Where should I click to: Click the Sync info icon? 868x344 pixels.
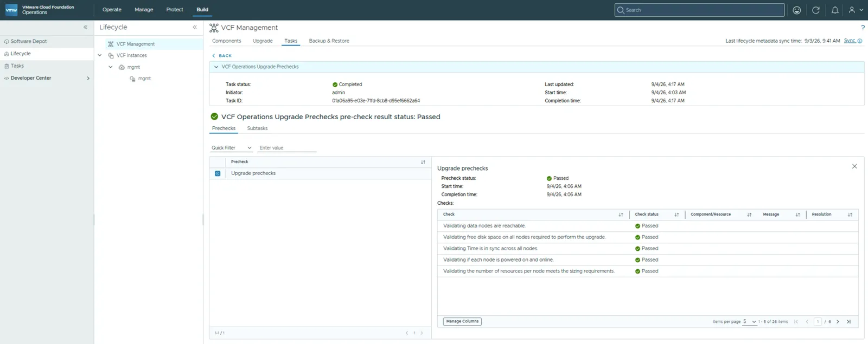pyautogui.click(x=860, y=41)
